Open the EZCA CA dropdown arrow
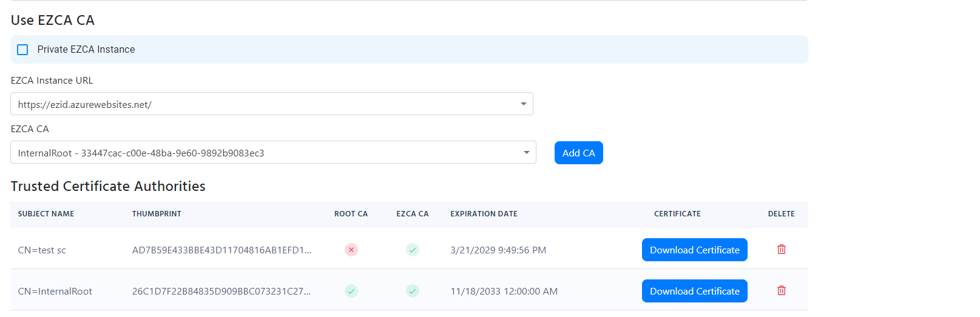 [526, 153]
